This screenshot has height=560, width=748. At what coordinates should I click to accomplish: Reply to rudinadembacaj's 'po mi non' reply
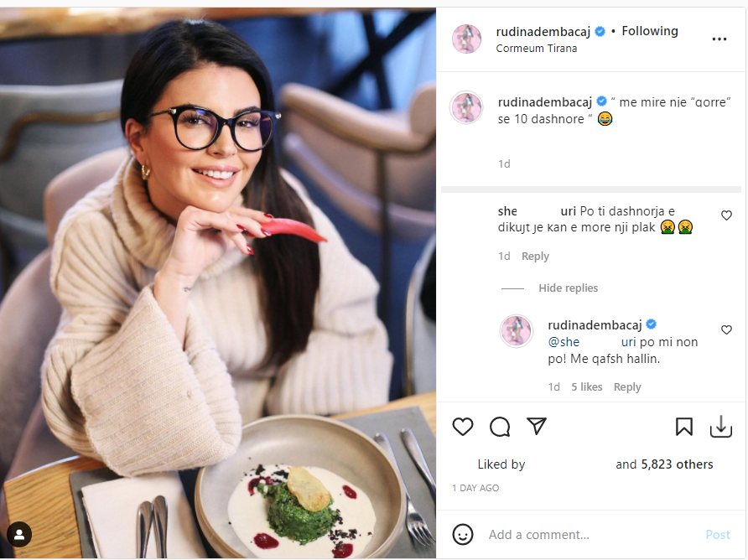click(x=627, y=386)
